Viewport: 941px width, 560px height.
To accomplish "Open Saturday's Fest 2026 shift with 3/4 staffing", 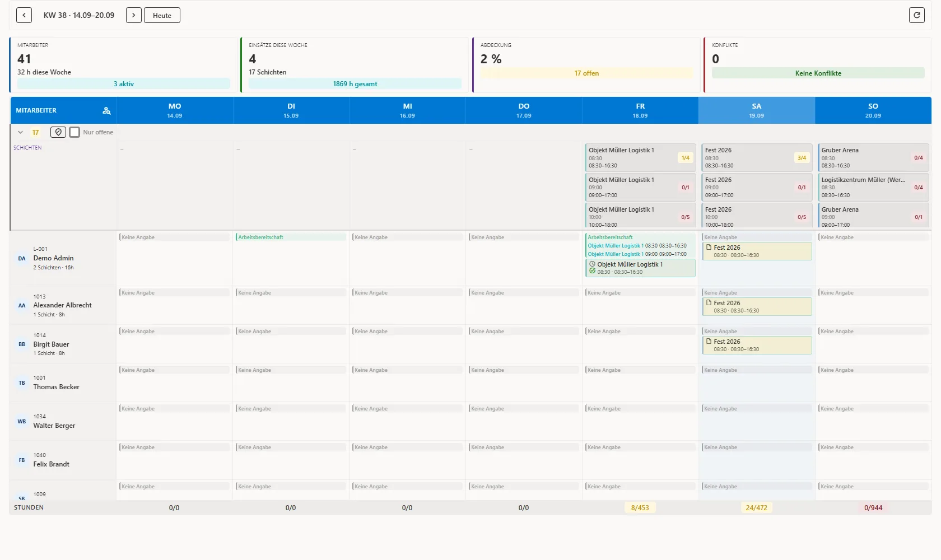I will pos(757,157).
